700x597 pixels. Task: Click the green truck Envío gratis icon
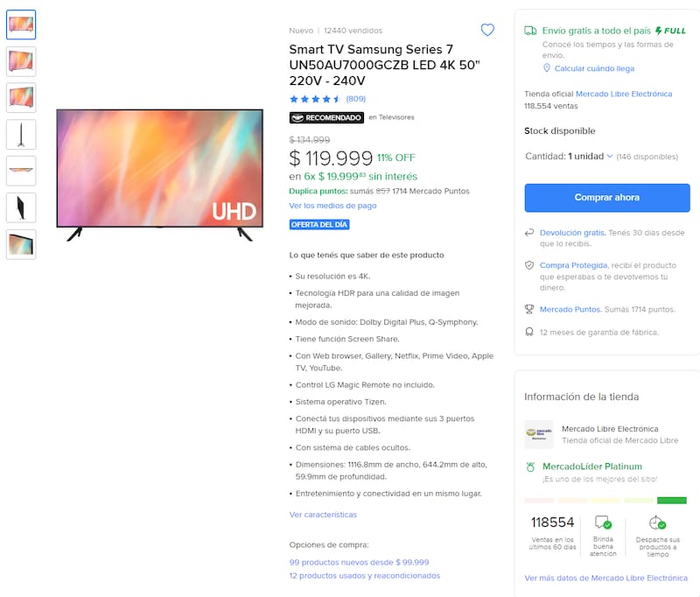(528, 28)
